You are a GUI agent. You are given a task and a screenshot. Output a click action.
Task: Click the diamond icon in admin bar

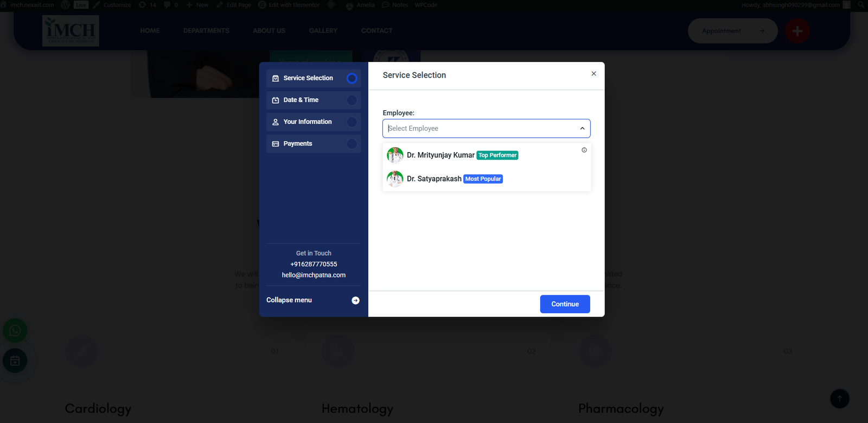tap(331, 4)
